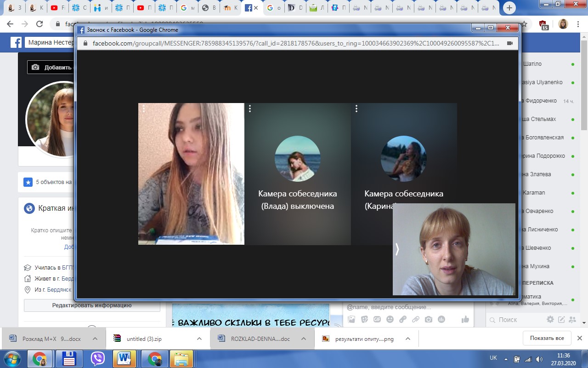The image size is (588, 368).
Task: Switch to Google tab labeled G o
Action: (x=274, y=8)
